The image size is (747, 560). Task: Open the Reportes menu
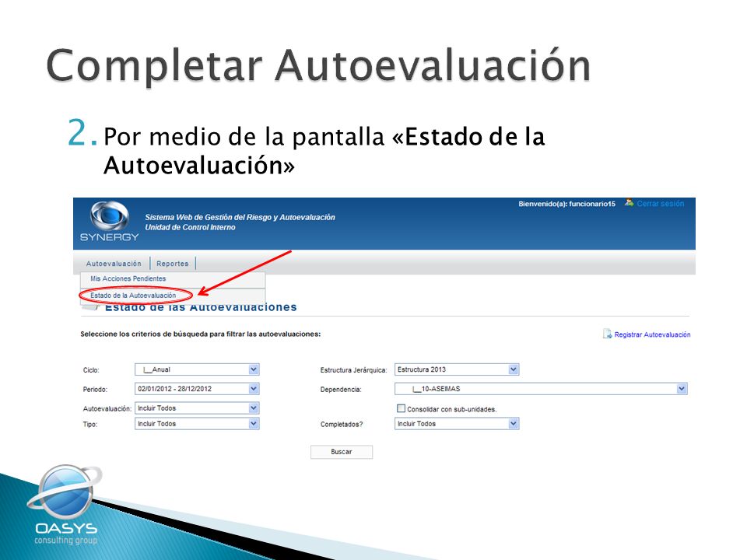click(x=173, y=264)
